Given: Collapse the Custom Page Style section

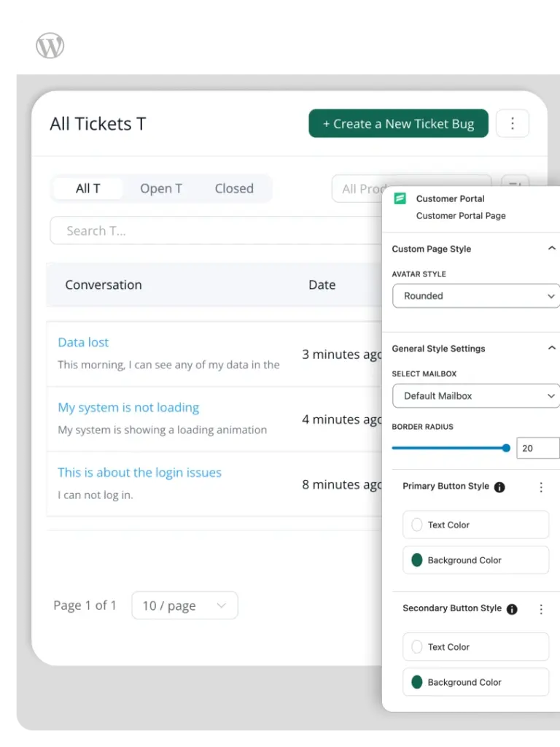Looking at the screenshot, I should click(551, 249).
